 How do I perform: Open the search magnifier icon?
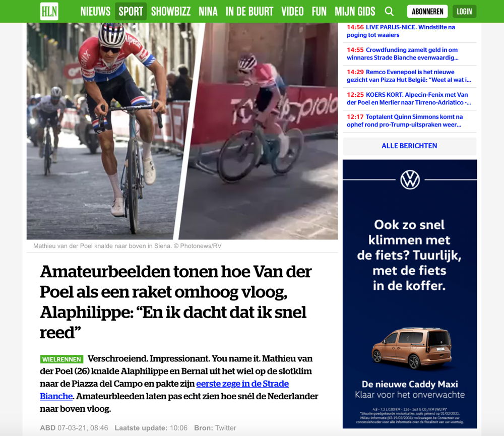(389, 12)
